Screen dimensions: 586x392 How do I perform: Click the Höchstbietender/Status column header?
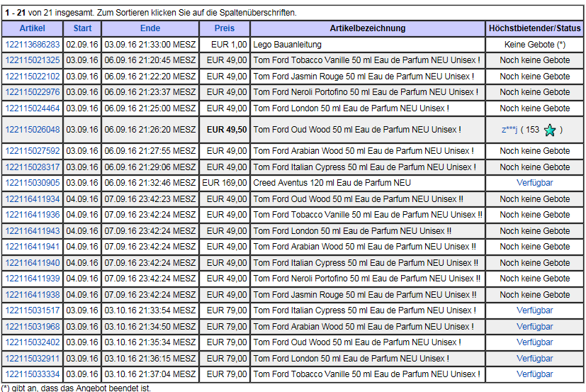pos(534,28)
